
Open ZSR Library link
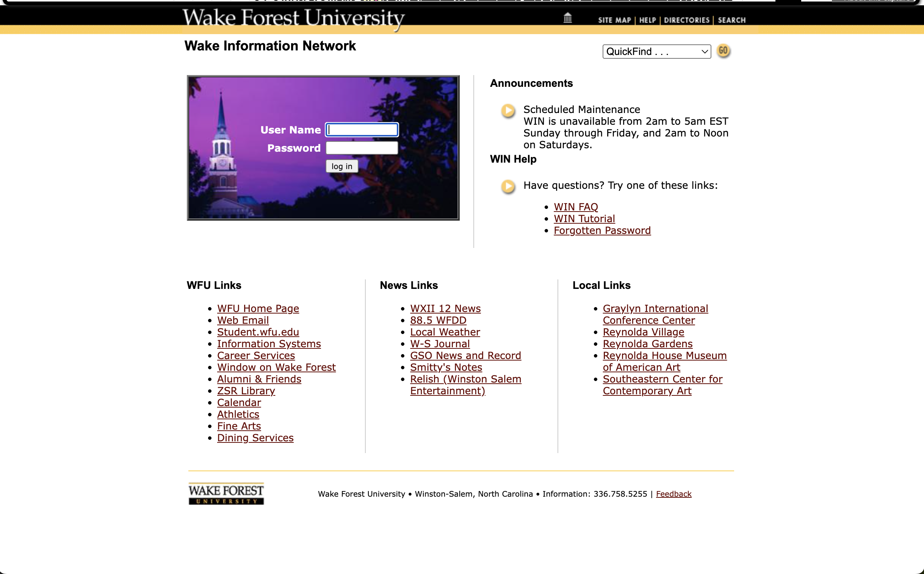[246, 391]
